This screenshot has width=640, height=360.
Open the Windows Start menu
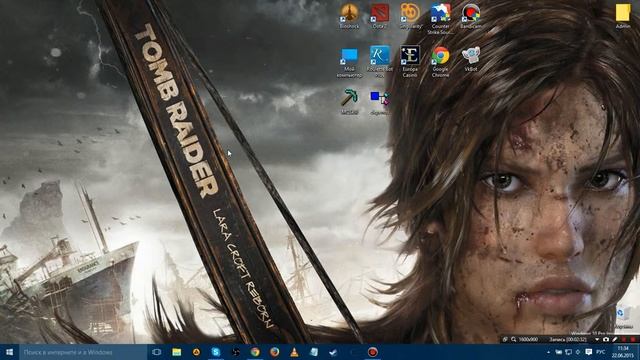[9, 352]
